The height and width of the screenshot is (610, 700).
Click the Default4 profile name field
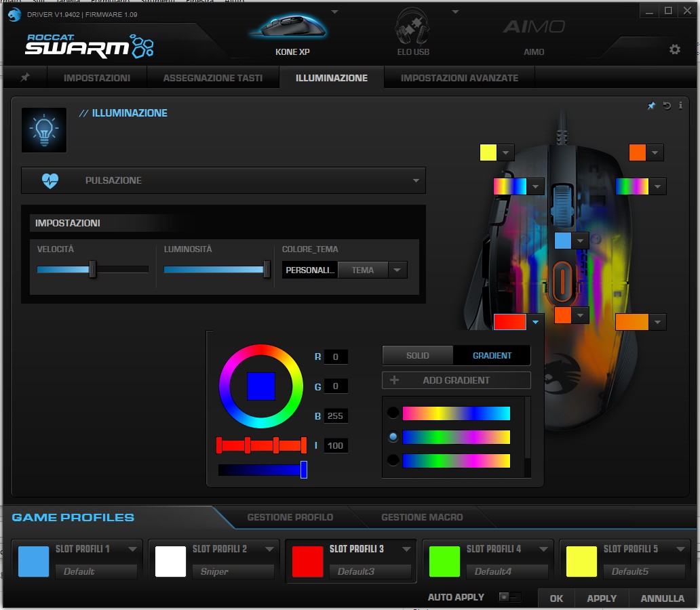click(x=507, y=571)
